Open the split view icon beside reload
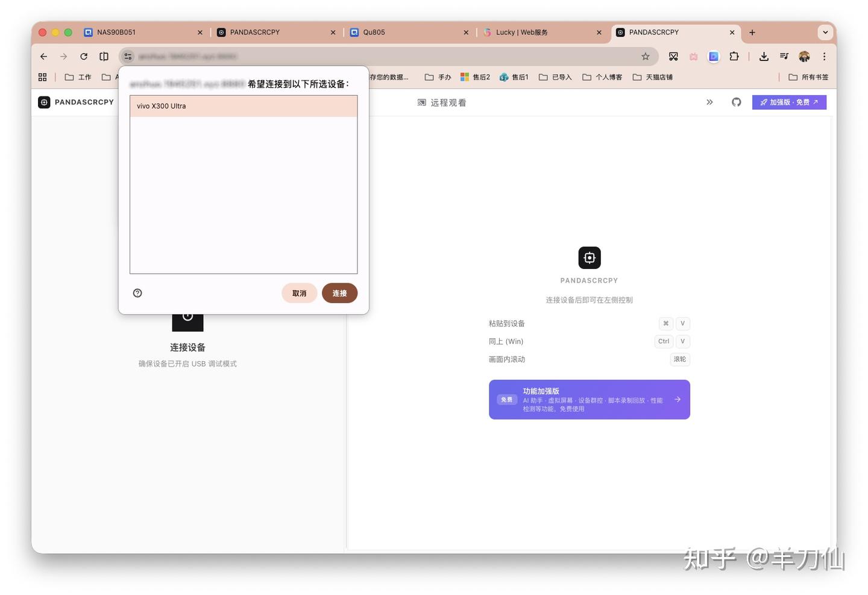 pyautogui.click(x=104, y=57)
